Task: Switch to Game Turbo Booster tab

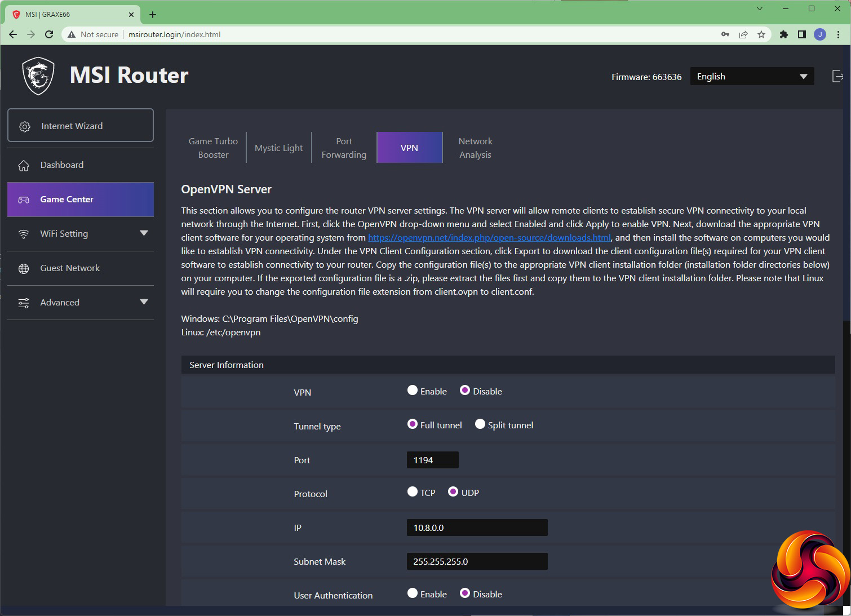Action: point(213,148)
